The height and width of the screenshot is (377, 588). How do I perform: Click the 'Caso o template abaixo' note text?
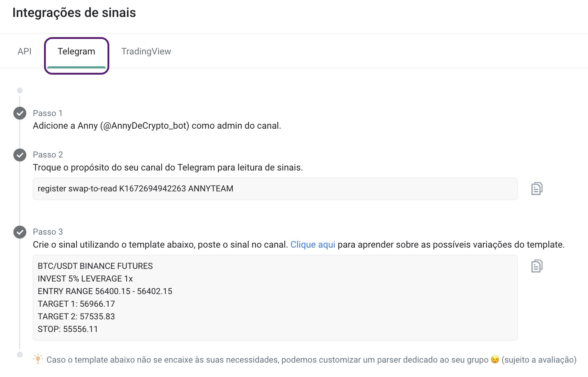311,360
